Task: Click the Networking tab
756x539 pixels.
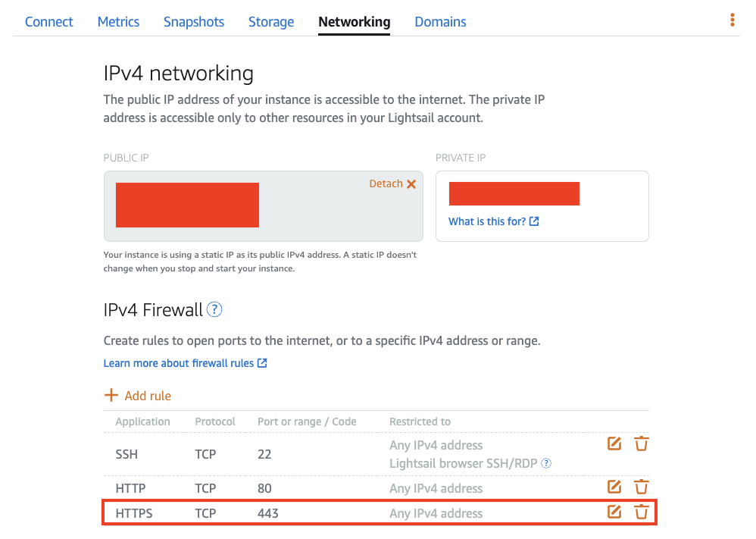Action: coord(354,22)
